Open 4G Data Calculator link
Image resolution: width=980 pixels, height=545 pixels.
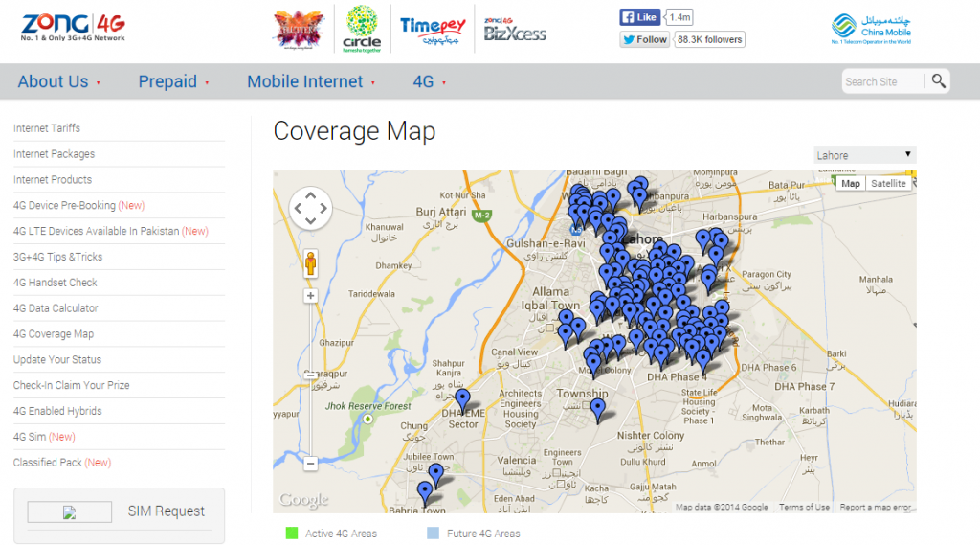(56, 307)
